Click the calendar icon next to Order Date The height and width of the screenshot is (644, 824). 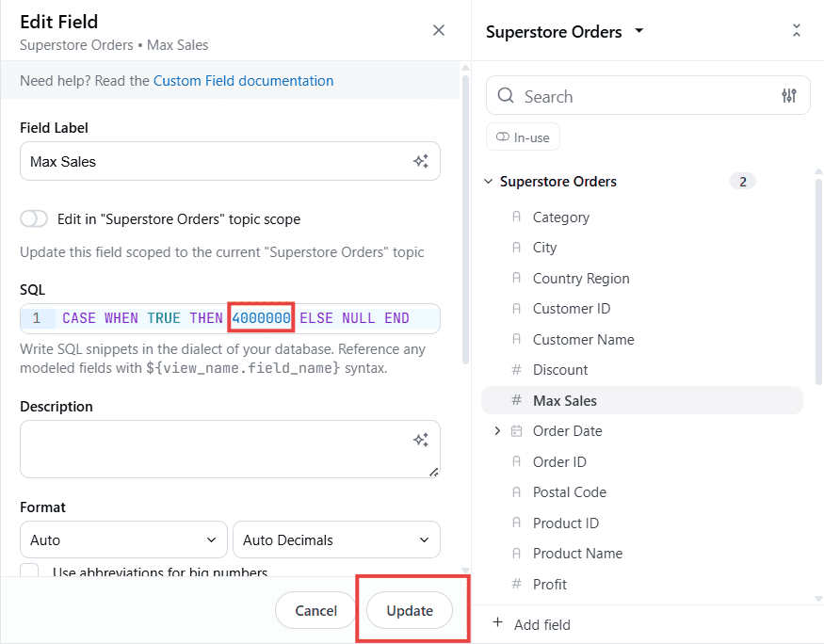tap(516, 431)
